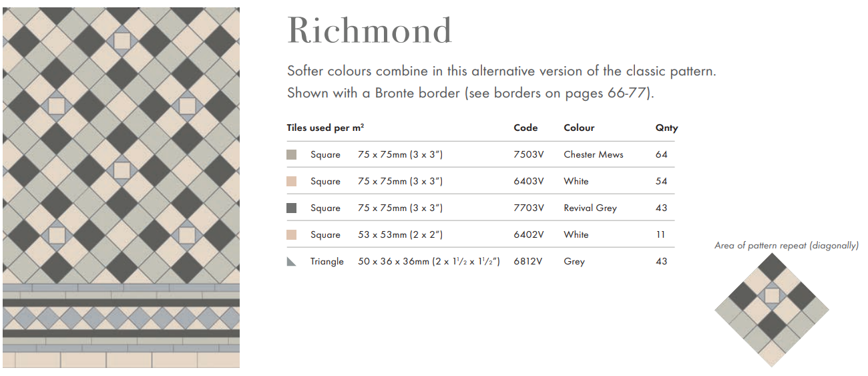The width and height of the screenshot is (868, 376).
Task: Select product code 7503V
Action: tap(529, 155)
